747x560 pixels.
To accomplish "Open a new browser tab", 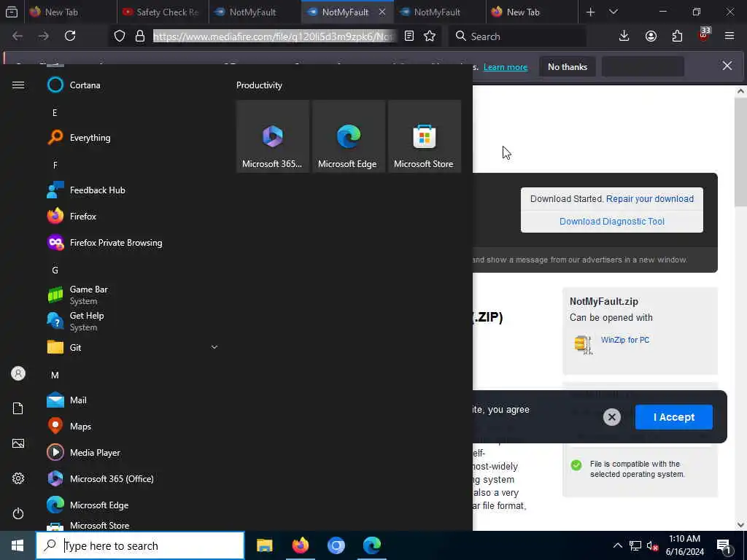I will [x=590, y=12].
